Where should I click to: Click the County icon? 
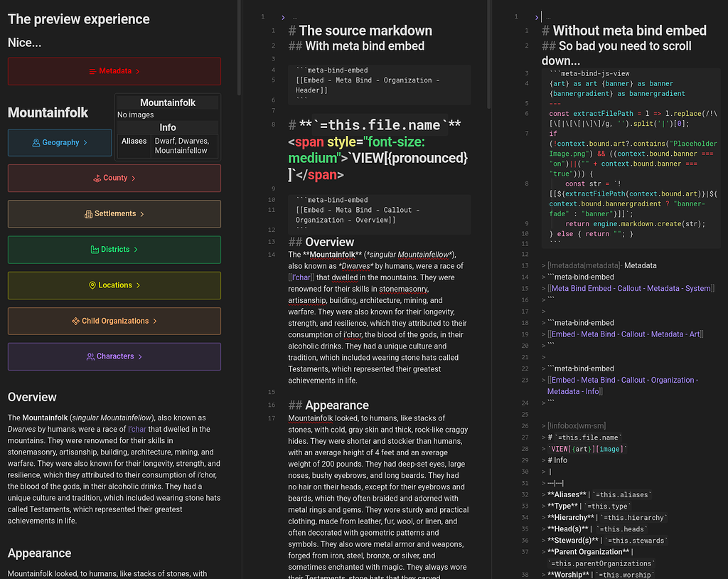pos(97,178)
